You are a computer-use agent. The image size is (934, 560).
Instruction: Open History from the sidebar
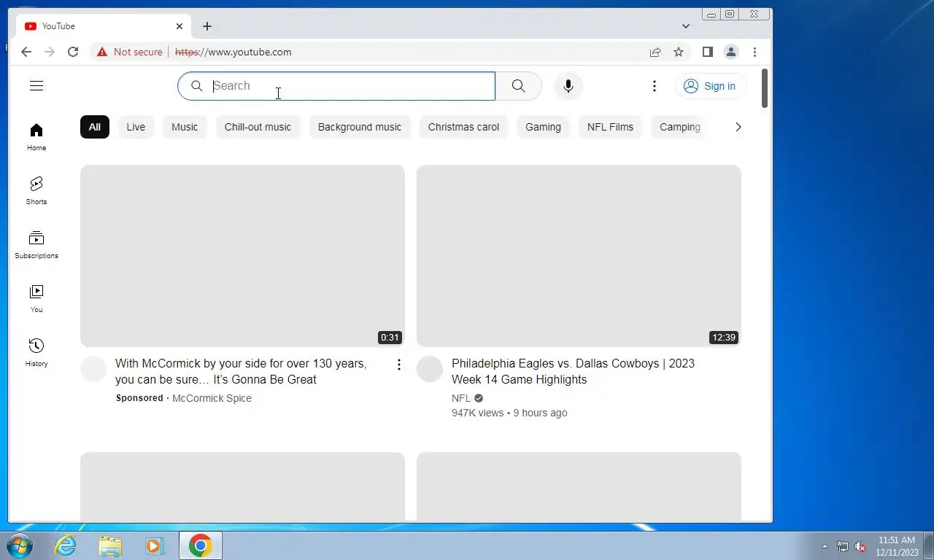tap(36, 353)
